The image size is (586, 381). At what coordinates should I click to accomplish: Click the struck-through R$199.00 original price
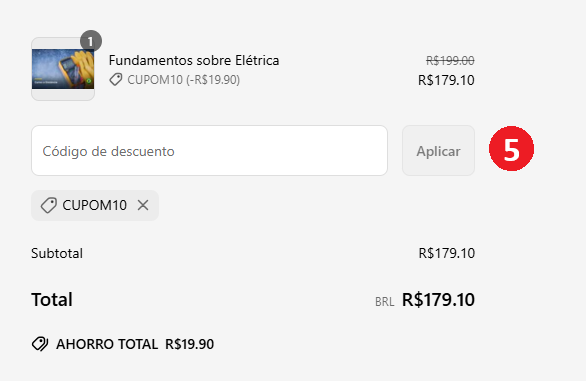[450, 60]
